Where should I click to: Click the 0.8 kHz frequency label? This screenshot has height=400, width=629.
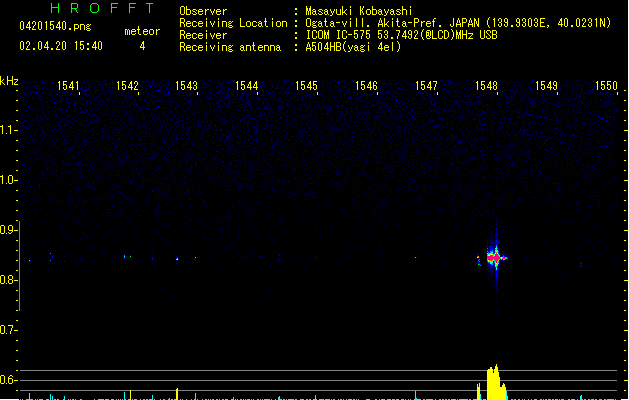(7, 280)
